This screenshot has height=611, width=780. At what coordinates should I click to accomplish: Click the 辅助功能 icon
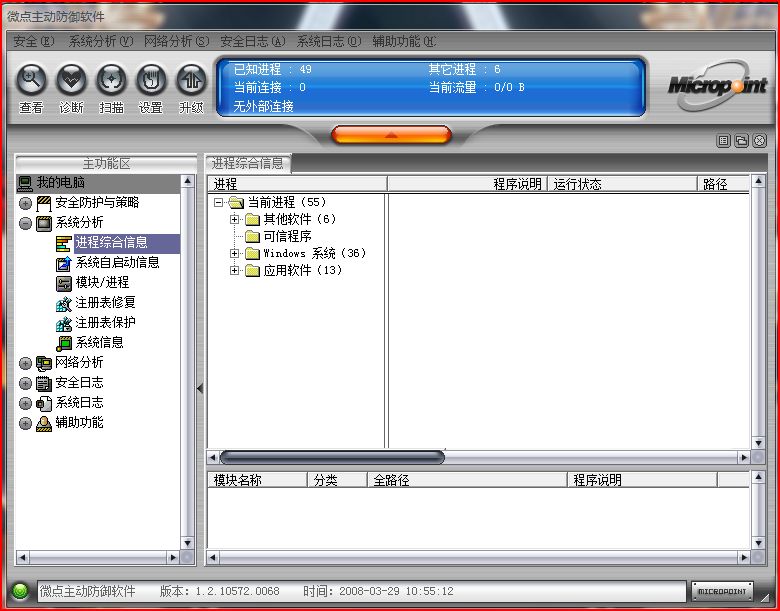[44, 423]
